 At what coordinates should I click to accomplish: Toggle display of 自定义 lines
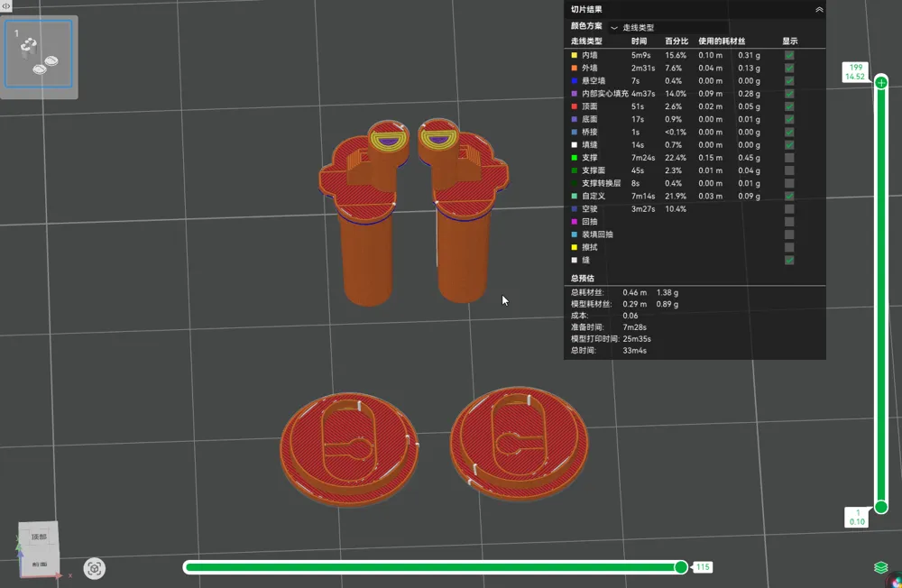click(789, 197)
